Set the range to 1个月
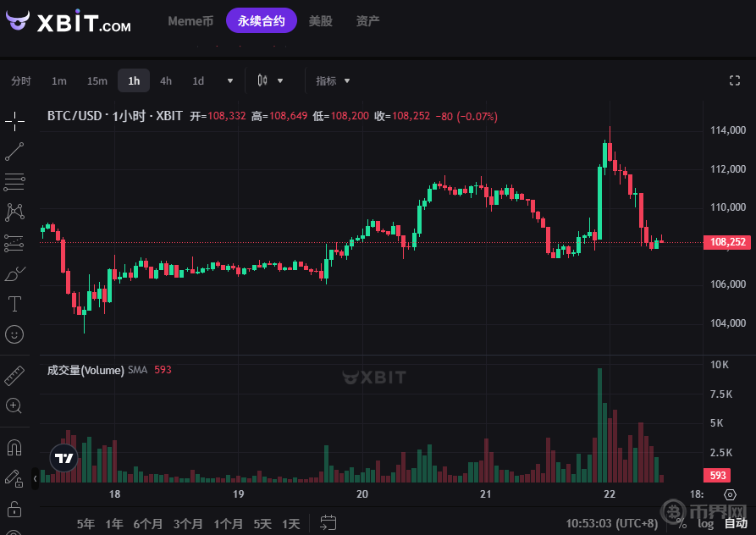Screen dimensions: 756x535 point(229,524)
